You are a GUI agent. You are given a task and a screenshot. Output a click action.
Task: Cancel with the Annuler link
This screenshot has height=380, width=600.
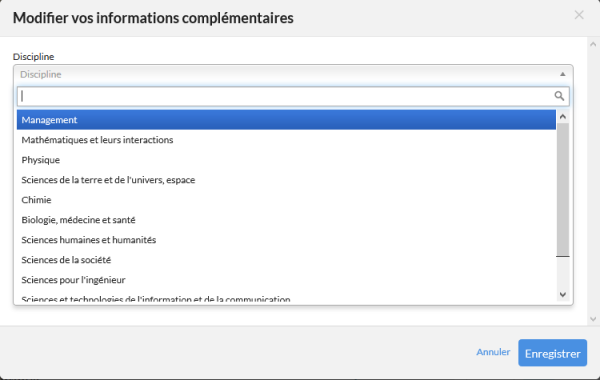(493, 352)
